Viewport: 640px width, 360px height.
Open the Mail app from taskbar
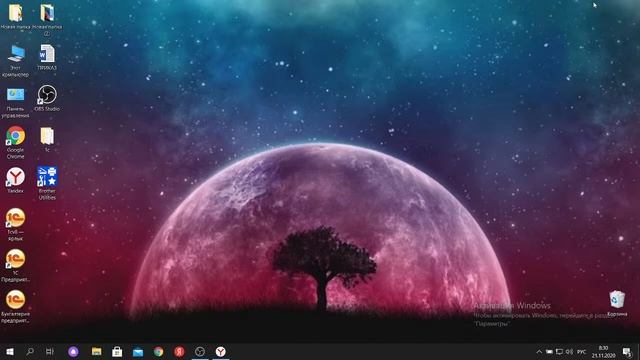click(138, 351)
